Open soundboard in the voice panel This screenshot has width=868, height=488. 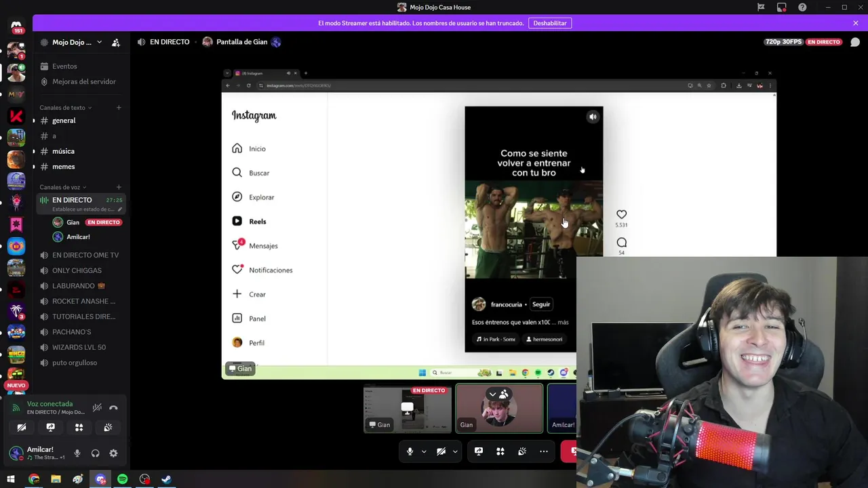click(x=108, y=428)
